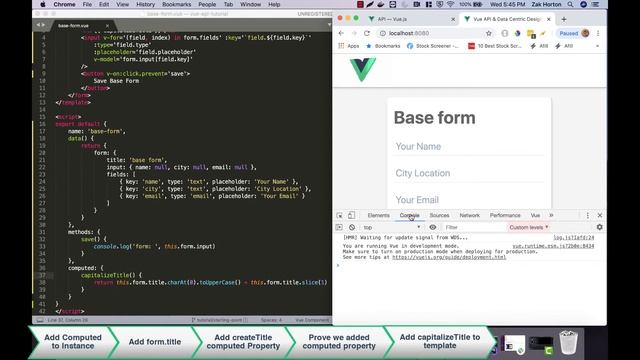Toggle the console live expression eye
The width and height of the screenshot is (640, 360).
[x=433, y=227]
